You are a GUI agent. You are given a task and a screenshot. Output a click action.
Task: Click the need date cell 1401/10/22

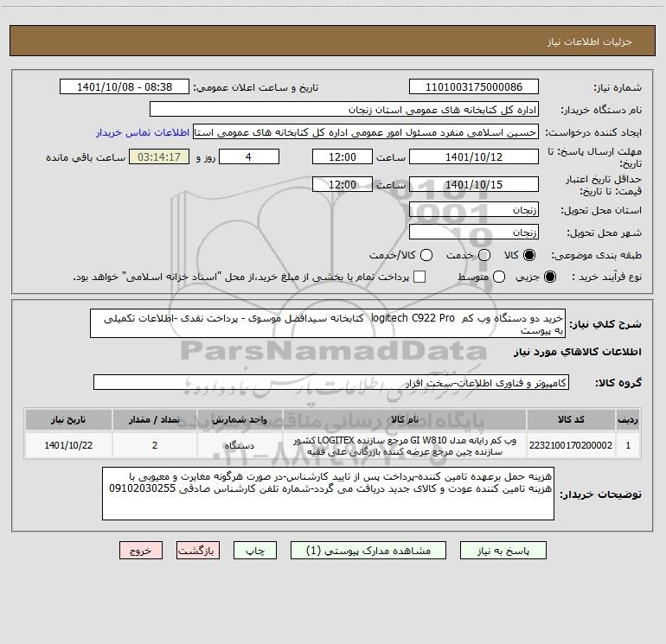(x=68, y=445)
